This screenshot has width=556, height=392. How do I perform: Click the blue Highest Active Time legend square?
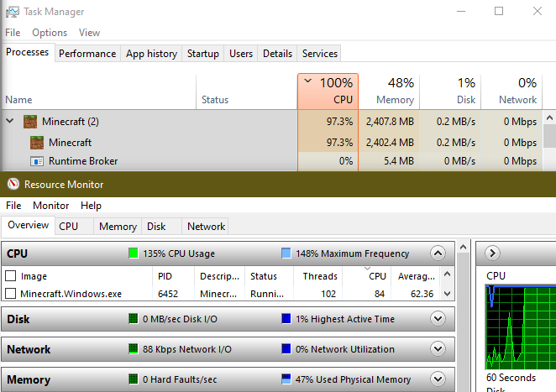(286, 319)
